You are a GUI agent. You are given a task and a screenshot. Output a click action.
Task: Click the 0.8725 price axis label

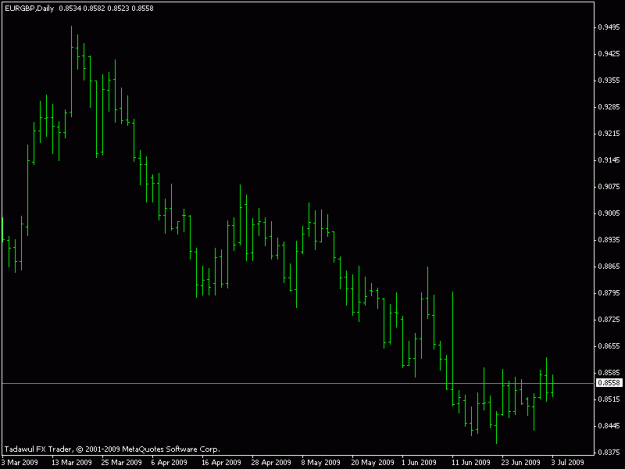click(609, 320)
